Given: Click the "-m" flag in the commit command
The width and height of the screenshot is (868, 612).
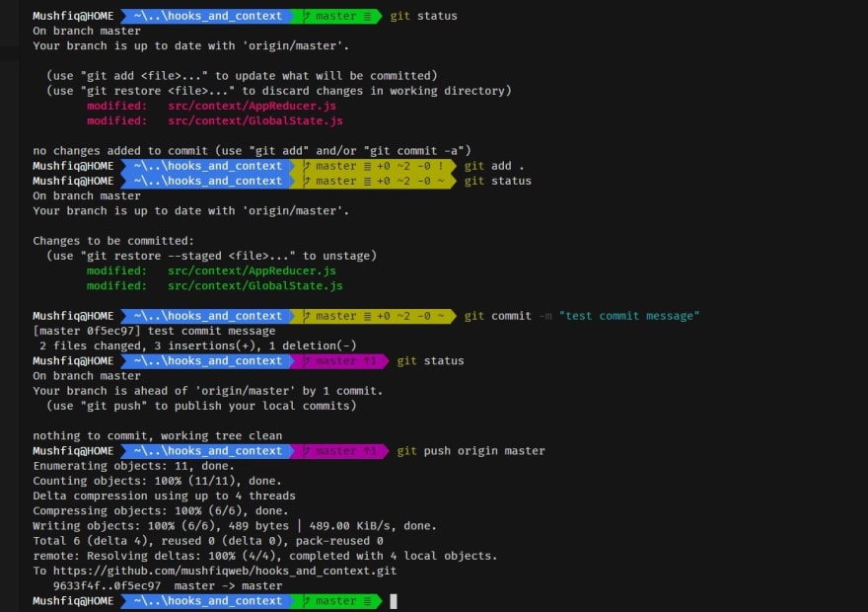Looking at the screenshot, I should [545, 316].
